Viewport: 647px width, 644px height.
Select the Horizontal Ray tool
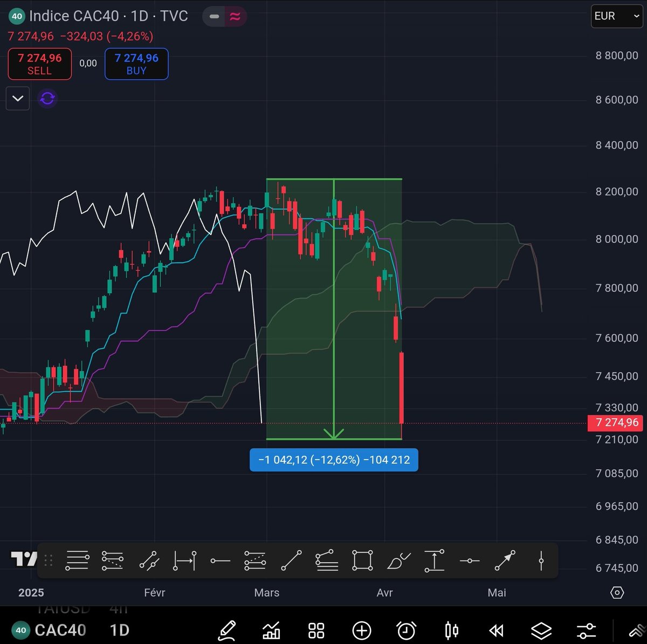click(x=220, y=560)
